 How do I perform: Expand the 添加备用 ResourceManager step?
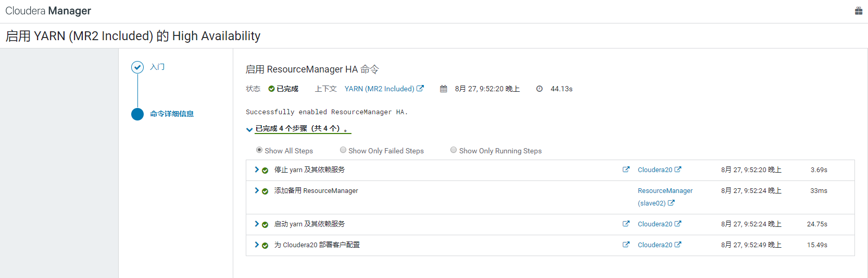point(257,190)
